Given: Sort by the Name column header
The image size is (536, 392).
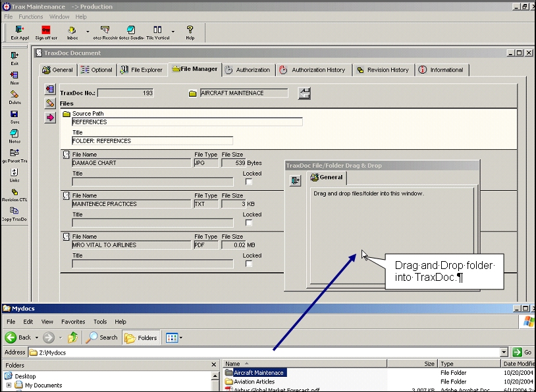Looking at the screenshot, I should click(x=305, y=364).
